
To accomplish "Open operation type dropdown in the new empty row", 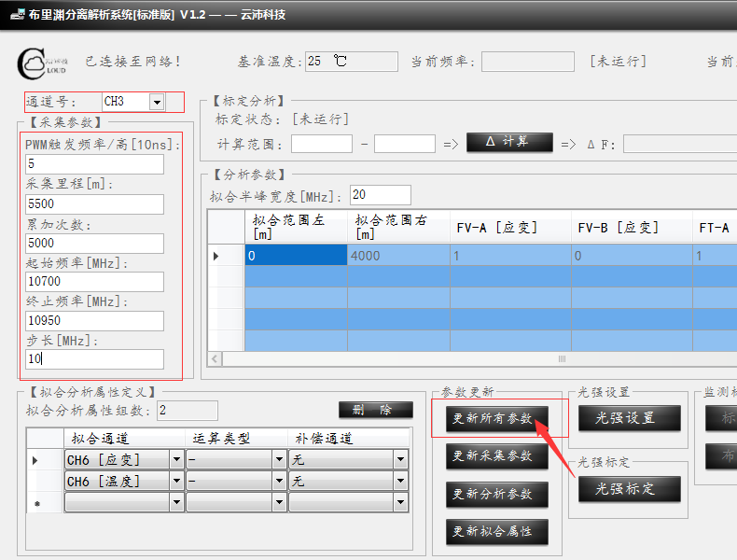I will (x=279, y=502).
